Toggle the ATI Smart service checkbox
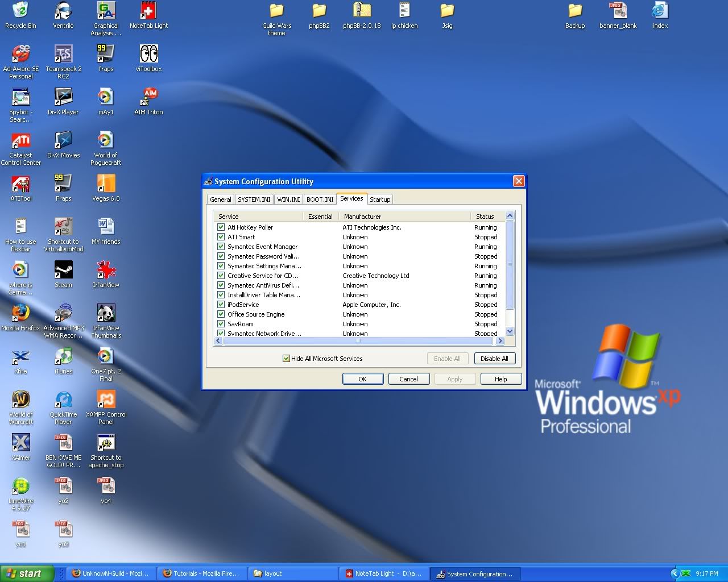 pos(221,237)
